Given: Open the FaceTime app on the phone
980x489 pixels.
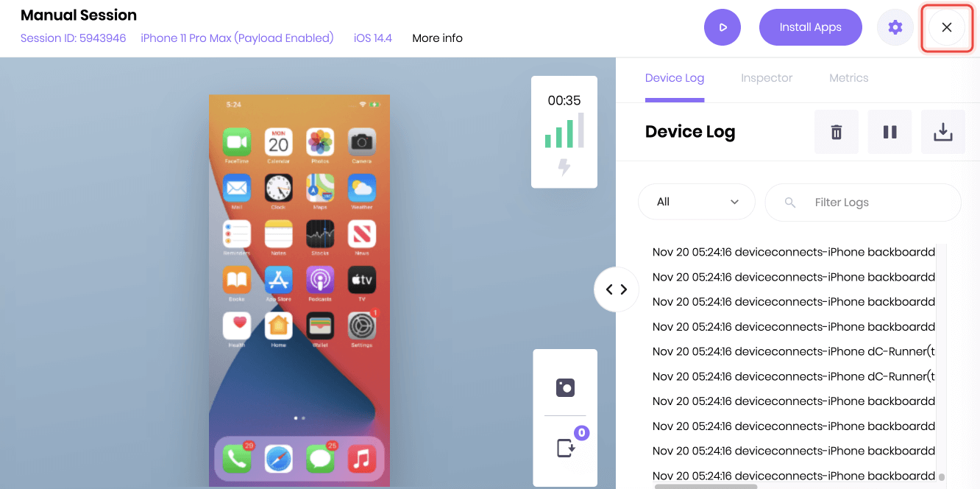Looking at the screenshot, I should (x=237, y=142).
